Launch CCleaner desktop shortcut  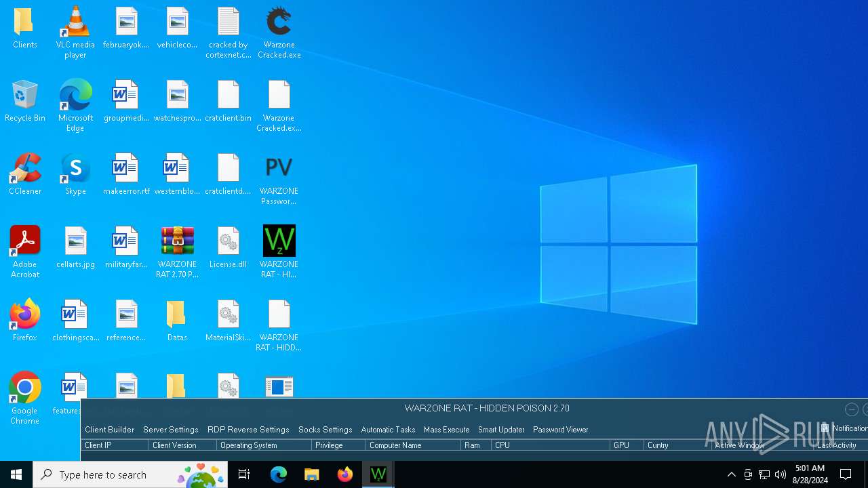24,175
